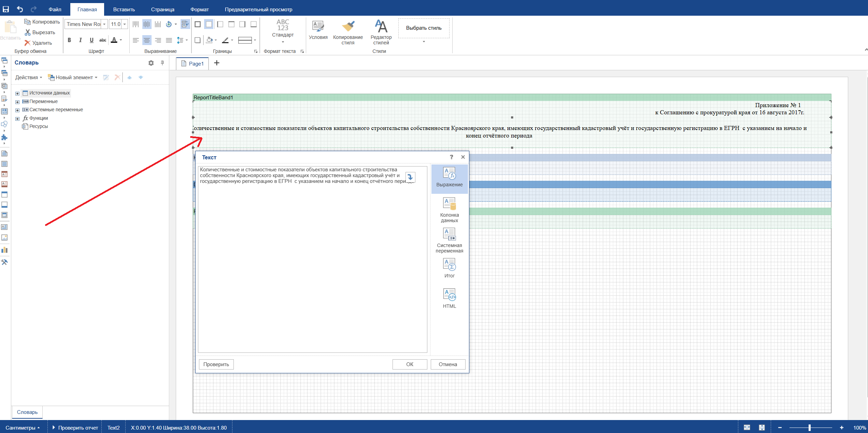
Task: Open the Новый элемент dropdown
Action: click(72, 77)
